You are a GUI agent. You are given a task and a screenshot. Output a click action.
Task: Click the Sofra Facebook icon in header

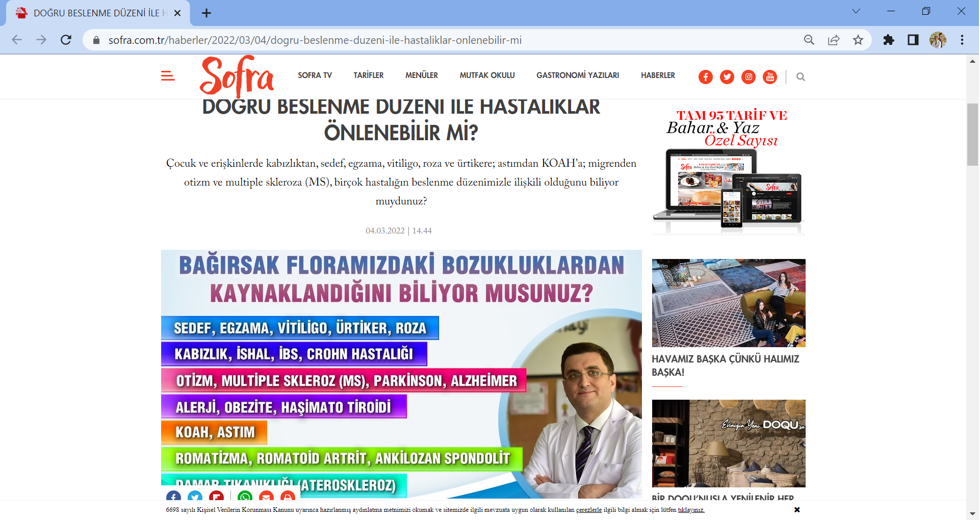click(705, 77)
